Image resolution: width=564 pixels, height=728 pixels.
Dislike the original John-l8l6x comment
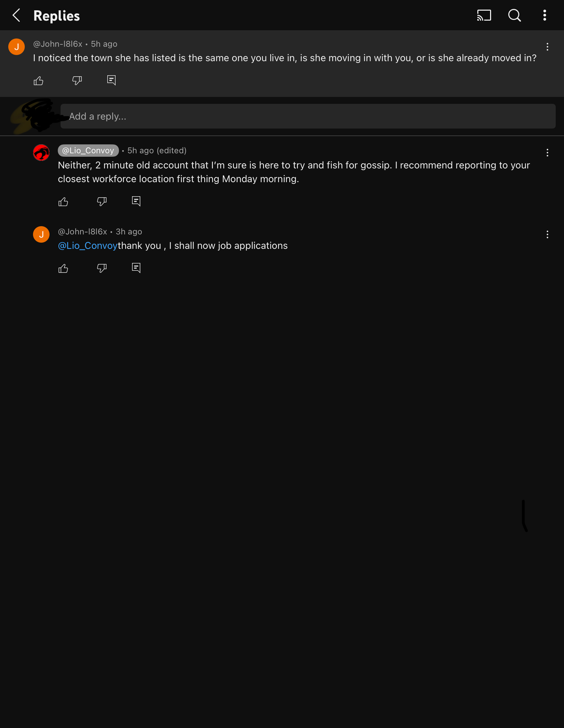77,81
